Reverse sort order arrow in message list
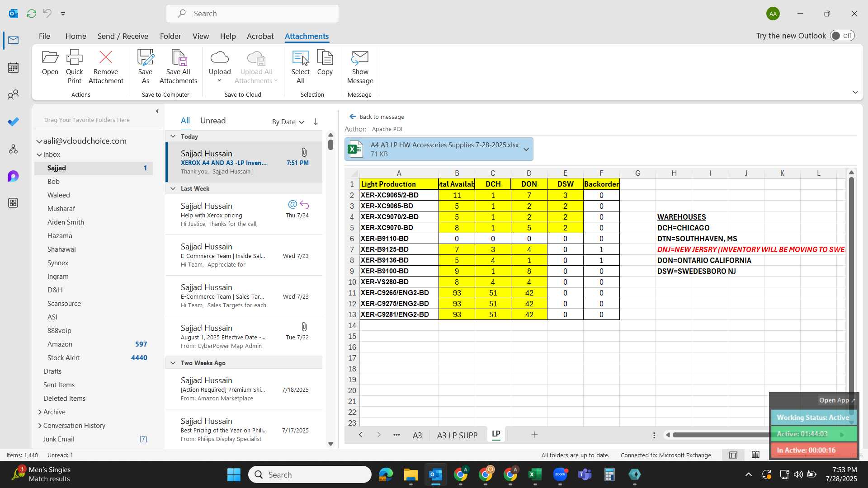868x488 pixels. [316, 122]
